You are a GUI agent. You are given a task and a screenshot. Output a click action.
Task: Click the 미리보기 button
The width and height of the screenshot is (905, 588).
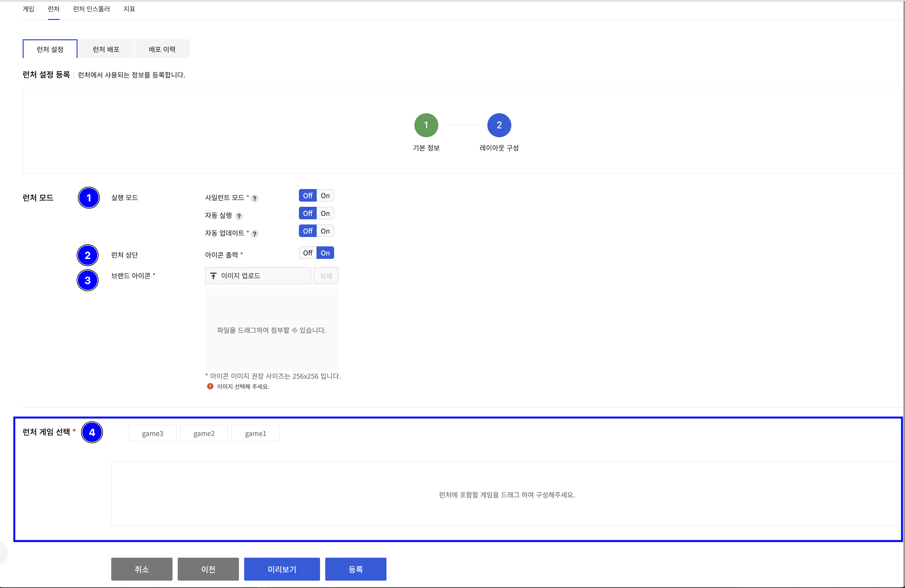pyautogui.click(x=282, y=569)
